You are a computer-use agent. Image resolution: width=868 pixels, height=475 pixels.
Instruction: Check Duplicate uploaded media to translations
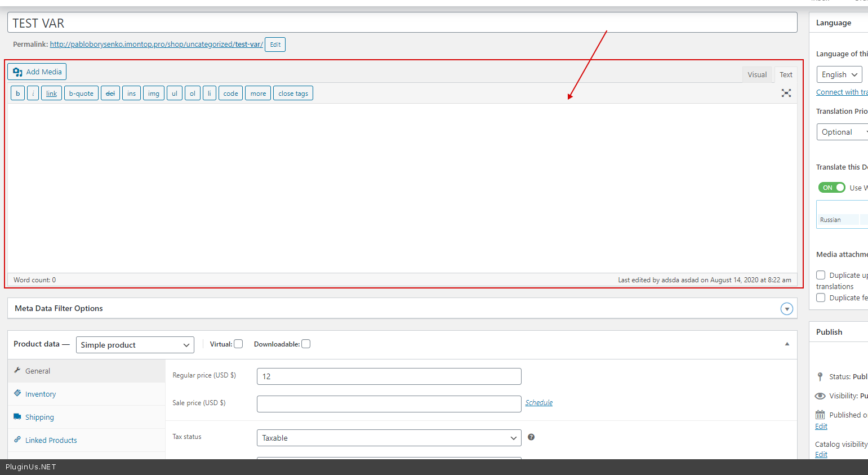(x=821, y=275)
